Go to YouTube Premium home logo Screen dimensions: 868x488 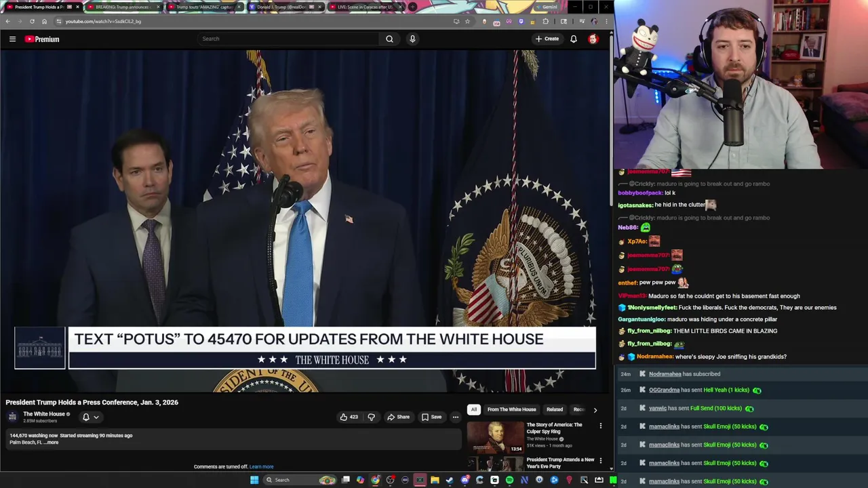(42, 39)
